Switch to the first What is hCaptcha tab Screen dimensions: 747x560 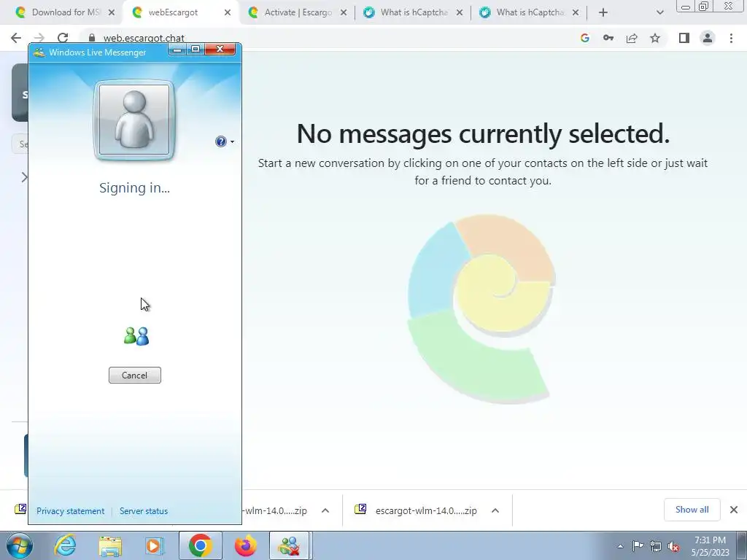click(414, 12)
